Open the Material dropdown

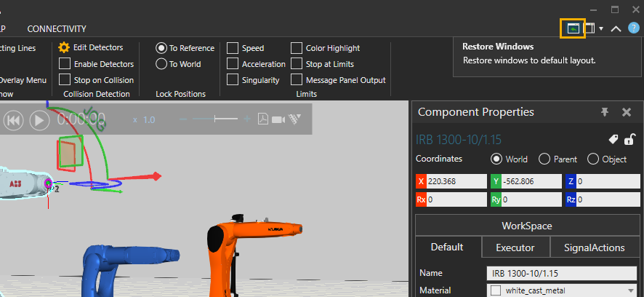[629, 290]
